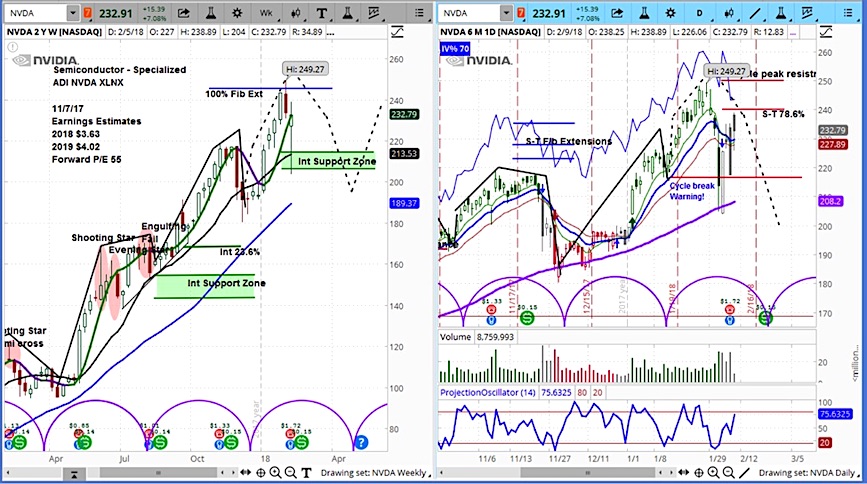Click the 227.89 red price label
This screenshot has height=484, width=867.
pos(833,144)
